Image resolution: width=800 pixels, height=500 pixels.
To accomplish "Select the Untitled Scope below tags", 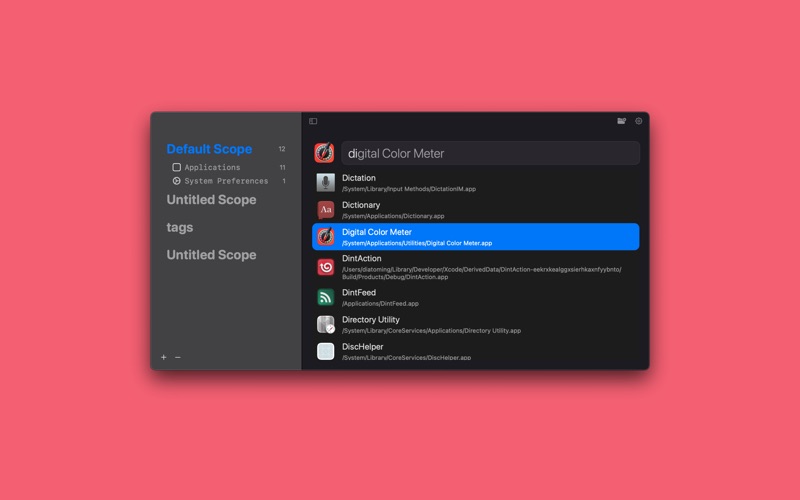I will click(x=211, y=255).
